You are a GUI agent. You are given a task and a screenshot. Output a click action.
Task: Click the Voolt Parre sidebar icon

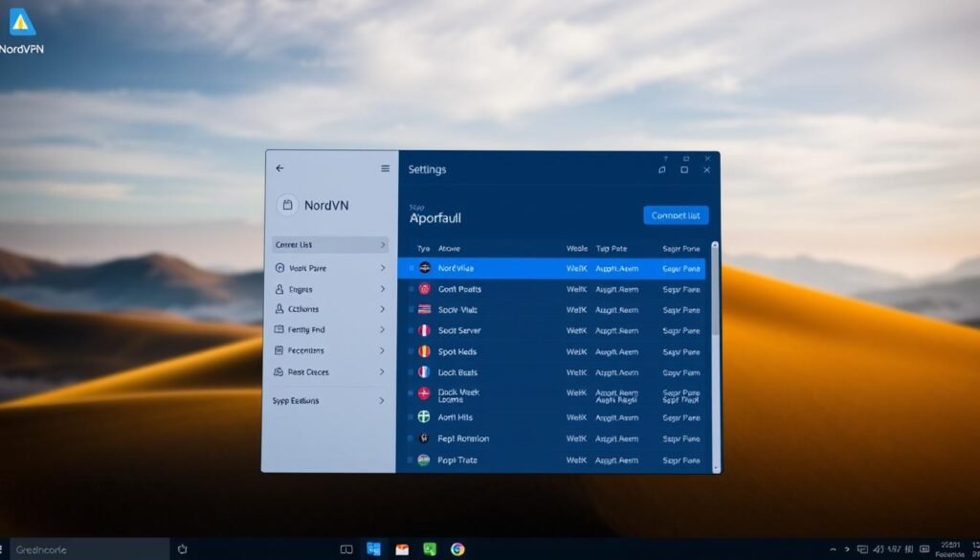click(279, 267)
